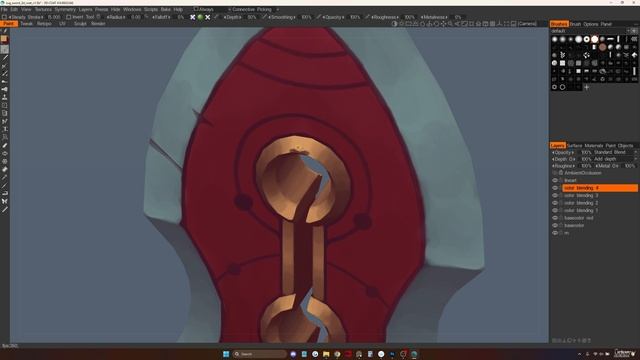Hide the 'color blending 2' layer
This screenshot has width=640, height=360.
point(555,203)
